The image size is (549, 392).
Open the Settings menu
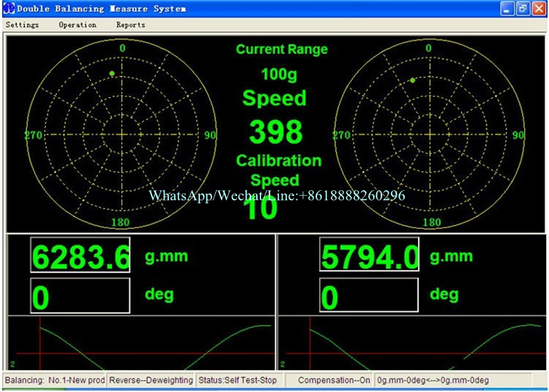(22, 25)
